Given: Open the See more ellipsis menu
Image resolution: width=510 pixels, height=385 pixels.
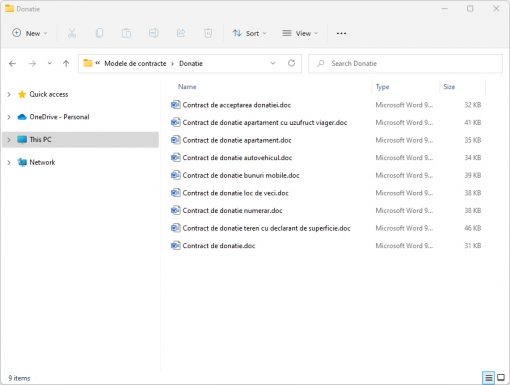Looking at the screenshot, I should pos(341,33).
